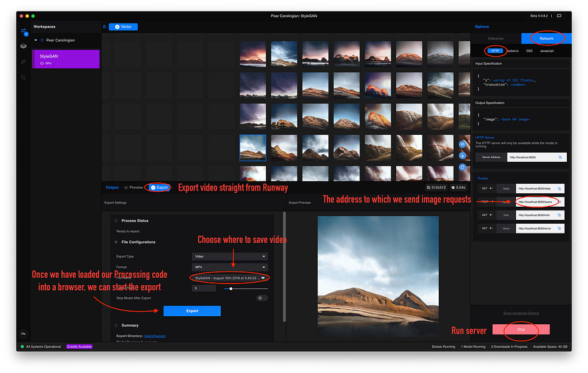Click the folder icon in File Name field
The width and height of the screenshot is (588, 373).
pyautogui.click(x=263, y=278)
